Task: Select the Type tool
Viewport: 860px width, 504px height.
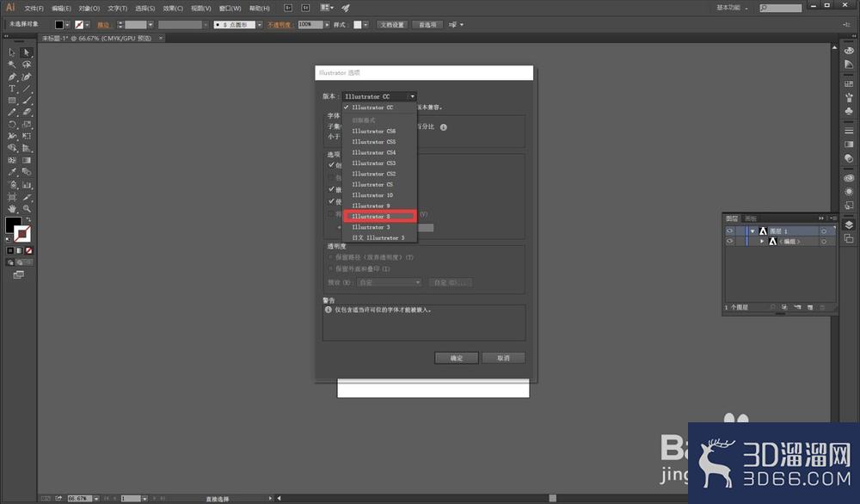Action: [12, 89]
